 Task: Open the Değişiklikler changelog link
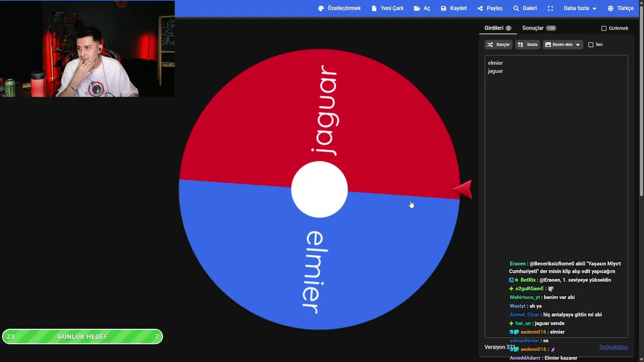click(x=613, y=347)
